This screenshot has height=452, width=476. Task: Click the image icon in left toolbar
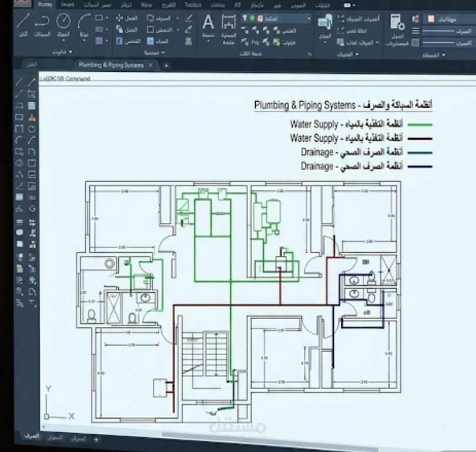(32, 186)
